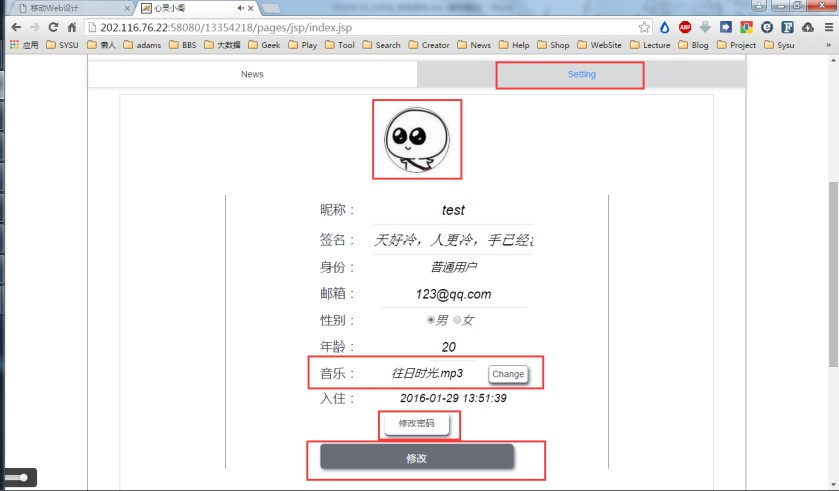The width and height of the screenshot is (839, 491).
Task: Bookmark this page with the star icon
Action: click(644, 27)
